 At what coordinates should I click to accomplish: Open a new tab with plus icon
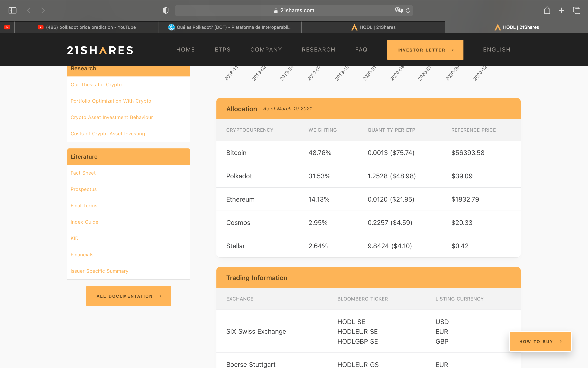click(x=561, y=10)
